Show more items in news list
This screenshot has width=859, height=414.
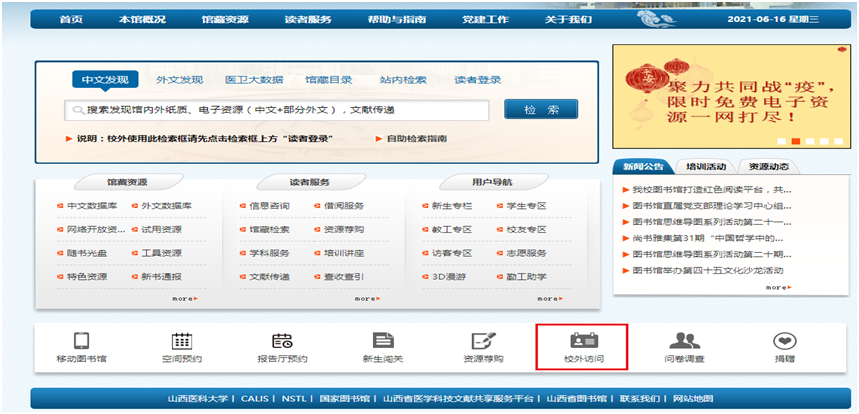(x=775, y=287)
